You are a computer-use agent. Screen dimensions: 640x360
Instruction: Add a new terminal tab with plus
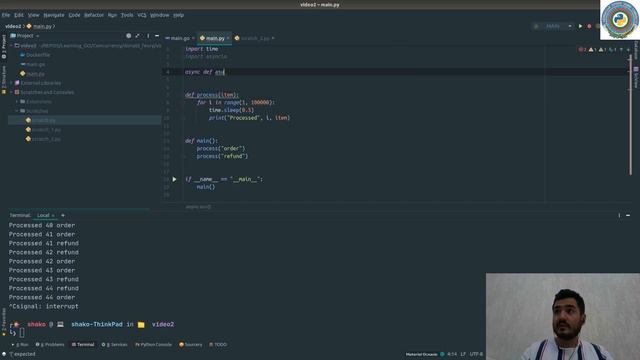[x=63, y=215]
